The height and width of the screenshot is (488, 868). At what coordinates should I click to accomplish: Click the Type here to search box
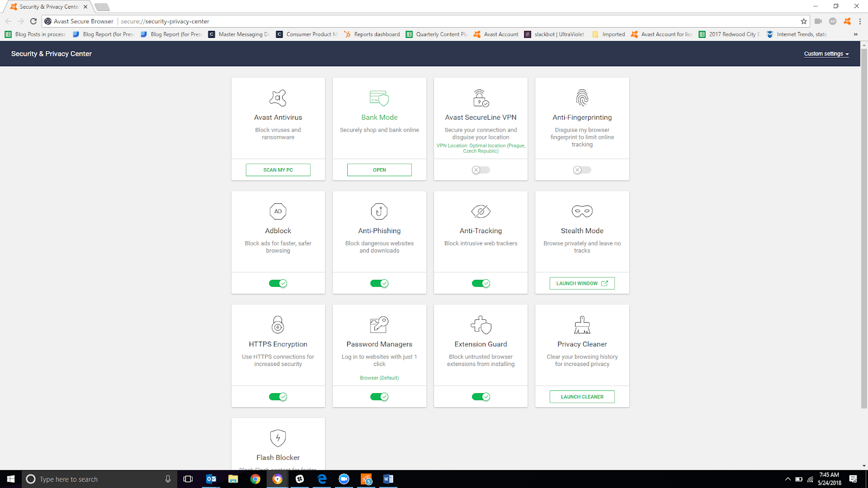tap(99, 479)
